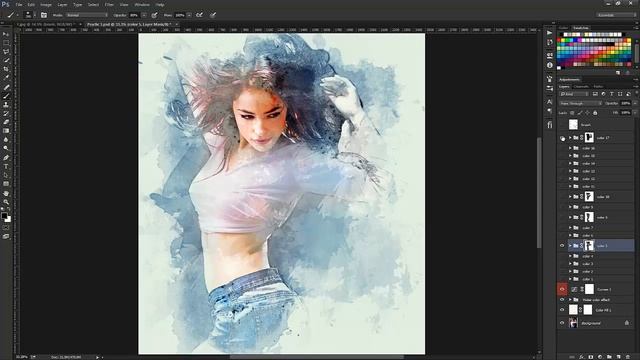Open the Image menu

tap(46, 4)
